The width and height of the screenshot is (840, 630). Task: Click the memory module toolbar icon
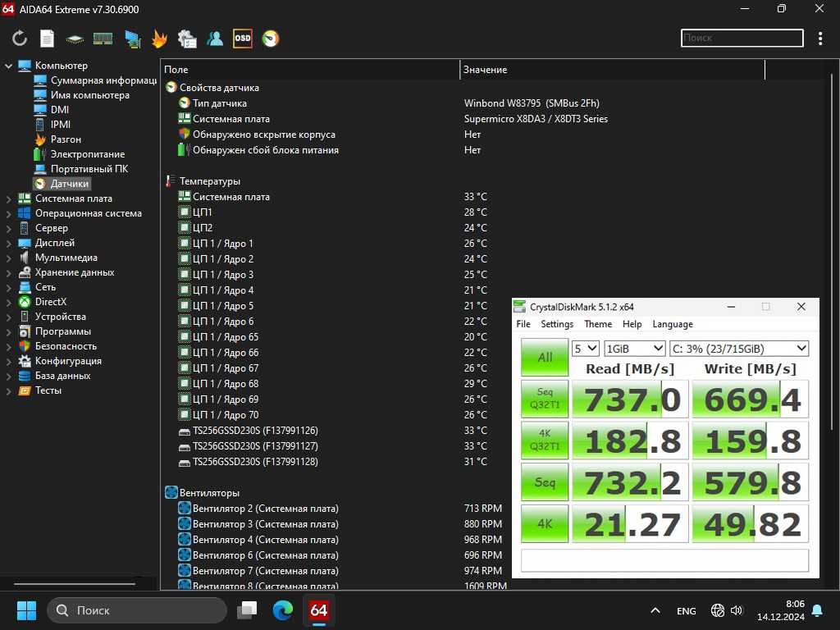pyautogui.click(x=103, y=38)
